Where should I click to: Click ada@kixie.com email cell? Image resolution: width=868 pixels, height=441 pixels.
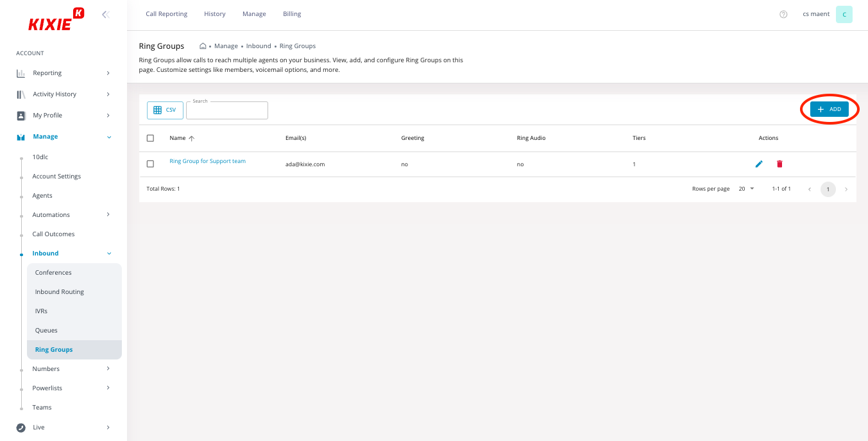305,164
